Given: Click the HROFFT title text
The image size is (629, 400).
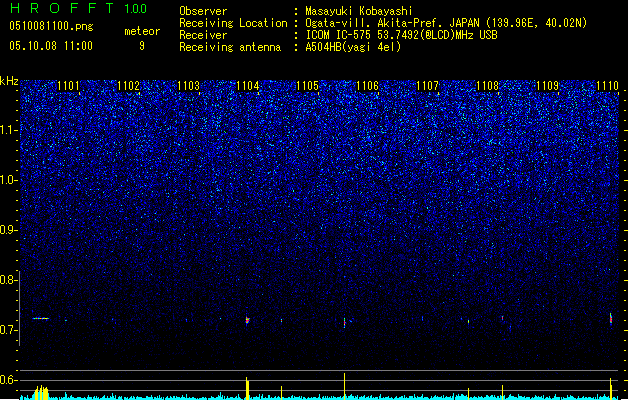Looking at the screenshot, I should point(62,8).
